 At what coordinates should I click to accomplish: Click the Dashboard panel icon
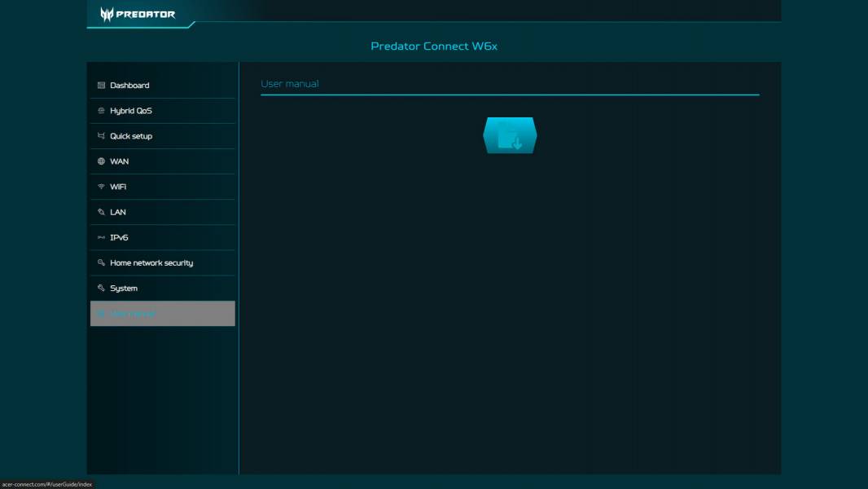tap(102, 84)
